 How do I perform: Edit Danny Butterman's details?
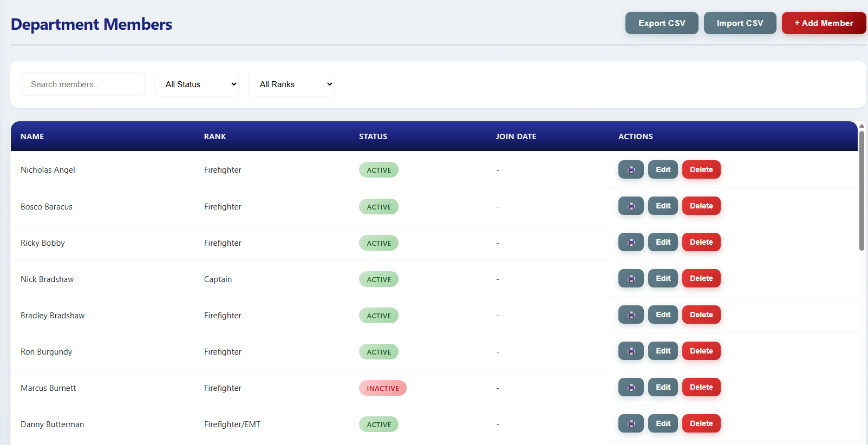pyautogui.click(x=663, y=423)
